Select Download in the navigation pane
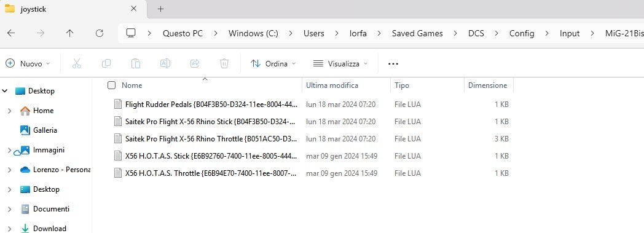The width and height of the screenshot is (644, 233). pyautogui.click(x=50, y=229)
